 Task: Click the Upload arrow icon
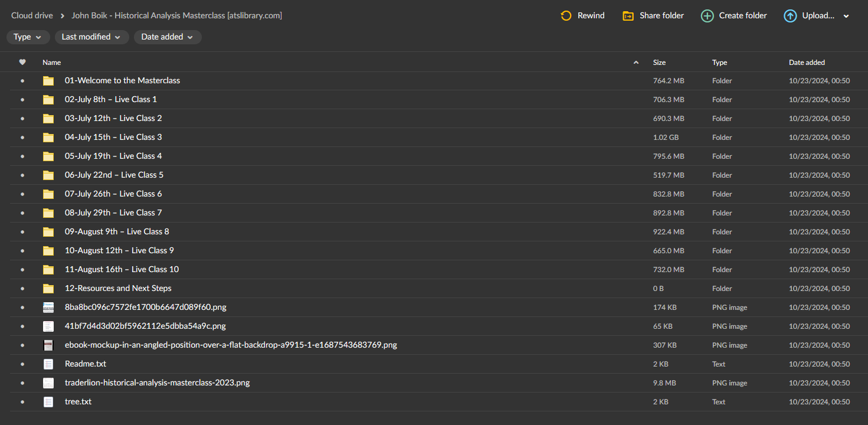pos(790,16)
